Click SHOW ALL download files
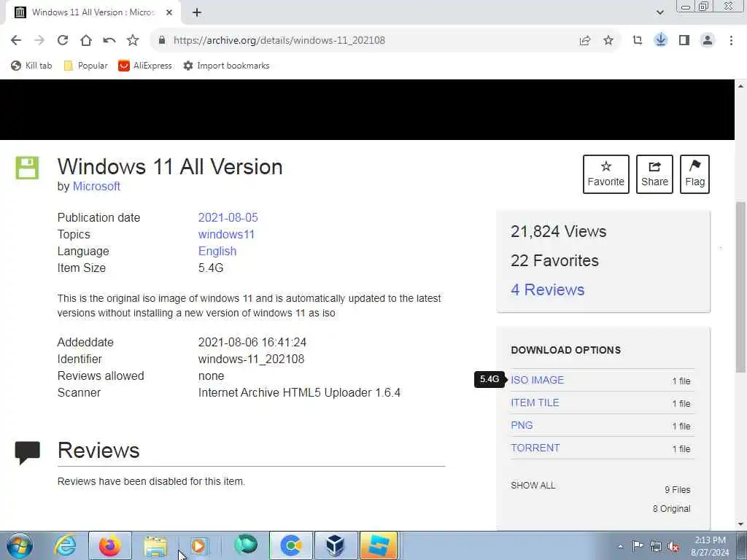 coord(533,485)
